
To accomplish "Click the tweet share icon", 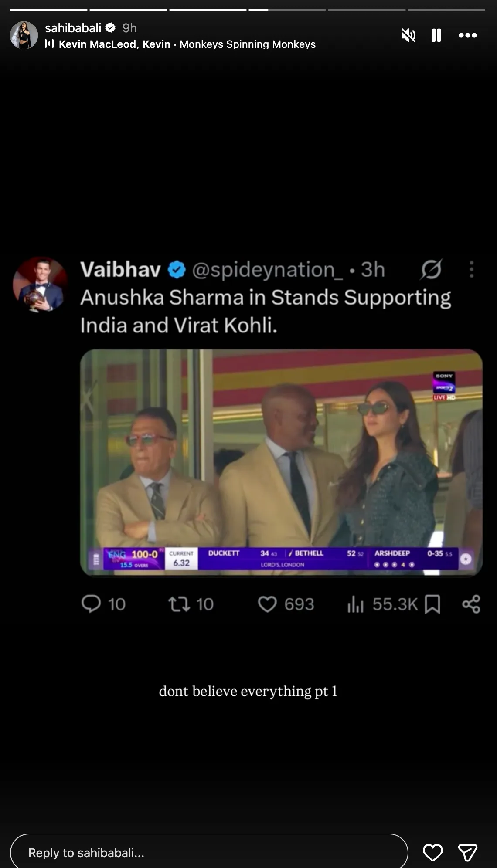I will click(471, 604).
